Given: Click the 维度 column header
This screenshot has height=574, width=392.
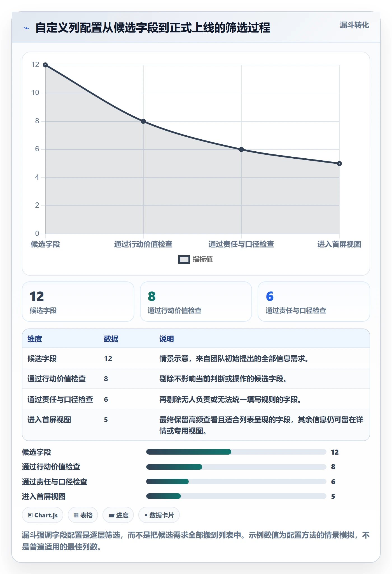Looking at the screenshot, I should click(35, 339).
